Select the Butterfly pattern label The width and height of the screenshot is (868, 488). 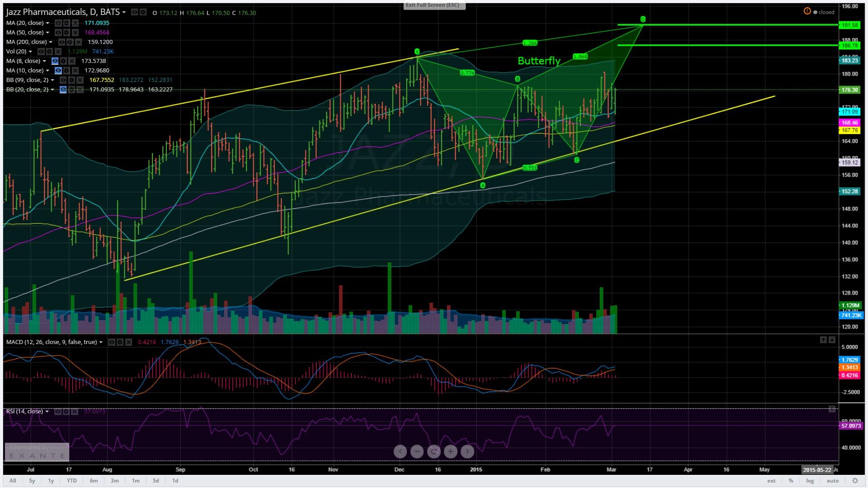coord(539,61)
